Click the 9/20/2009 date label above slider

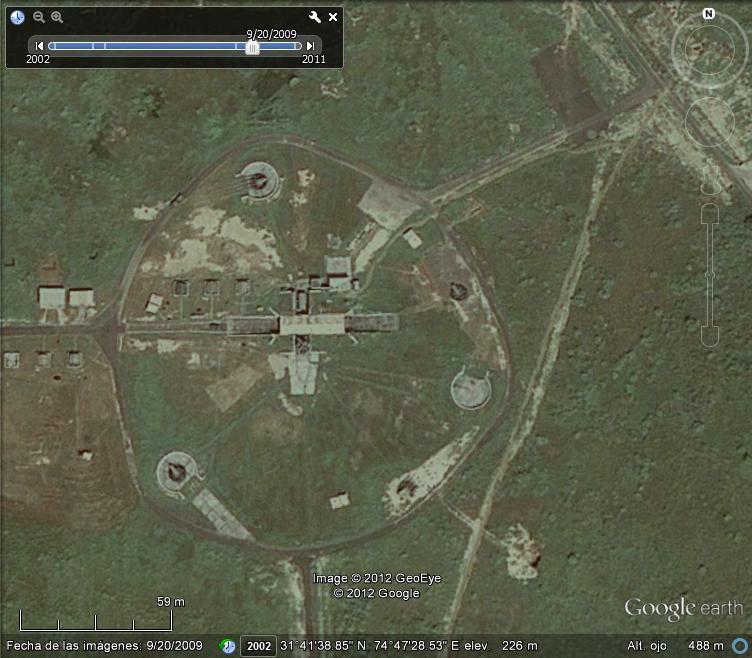[271, 34]
